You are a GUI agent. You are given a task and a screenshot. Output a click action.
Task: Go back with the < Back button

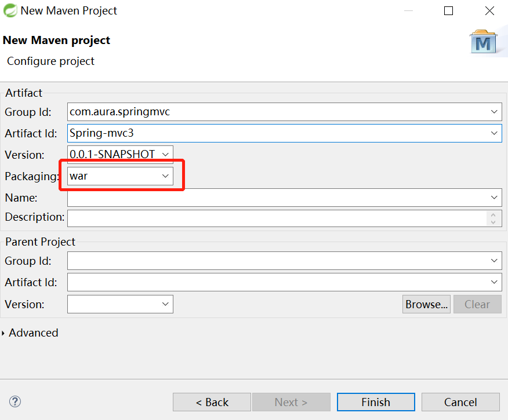click(x=212, y=402)
